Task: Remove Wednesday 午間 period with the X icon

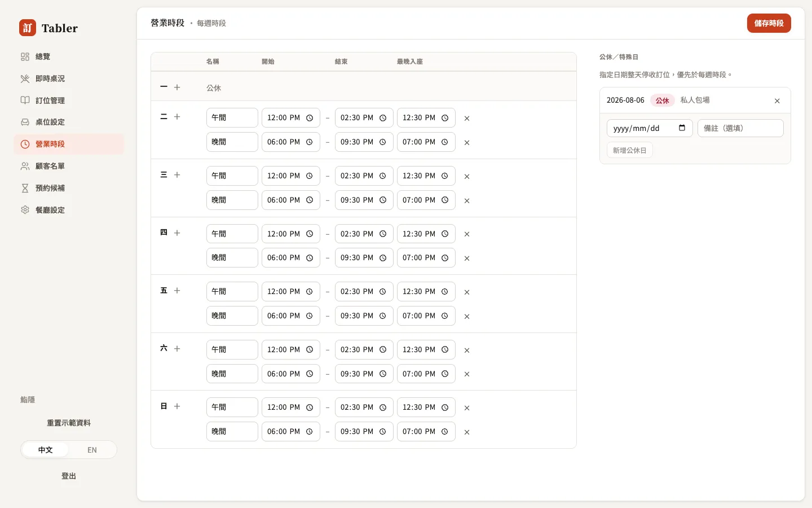Action: click(x=467, y=177)
